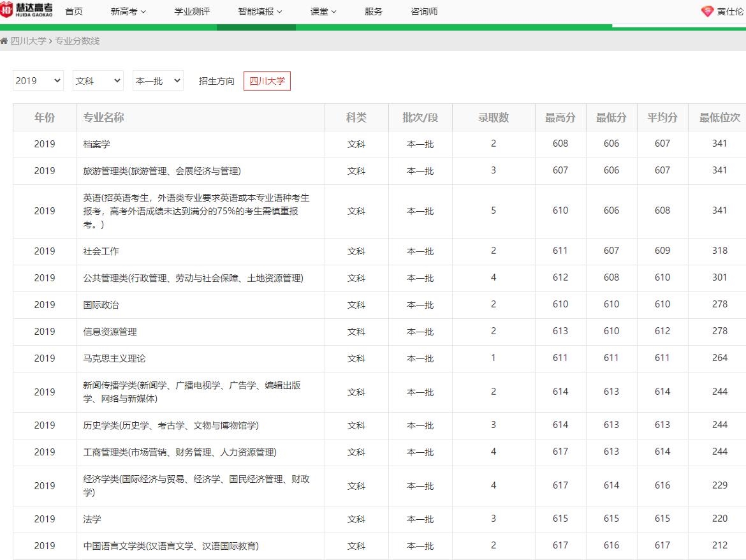Select the 公共管理类 major name
Viewport: 746px width, 560px height.
(x=193, y=278)
